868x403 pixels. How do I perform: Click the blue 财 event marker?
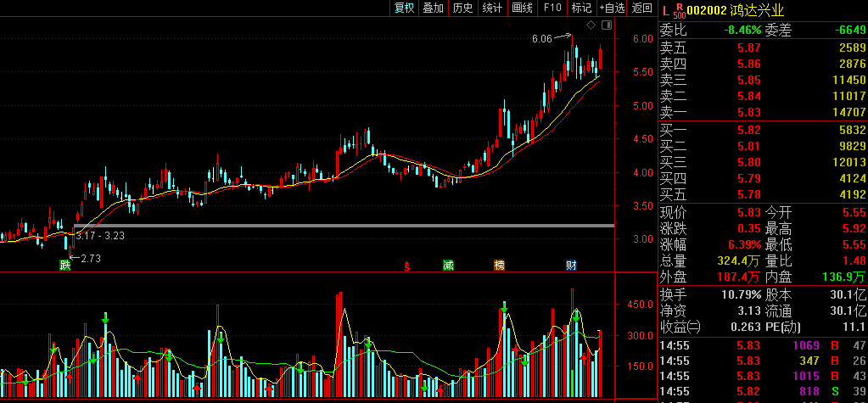point(572,266)
